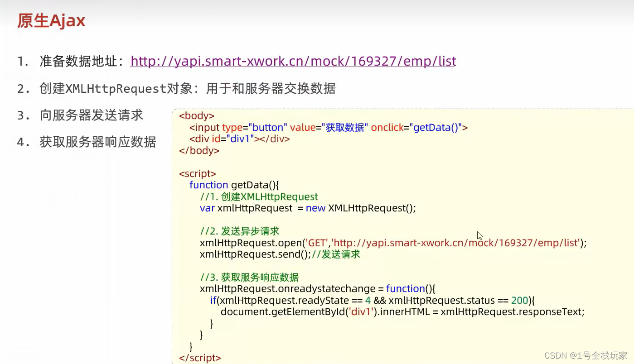Click the 'xmlHttpRequest.send();' line
The height and width of the screenshot is (364, 634).
[280, 254]
